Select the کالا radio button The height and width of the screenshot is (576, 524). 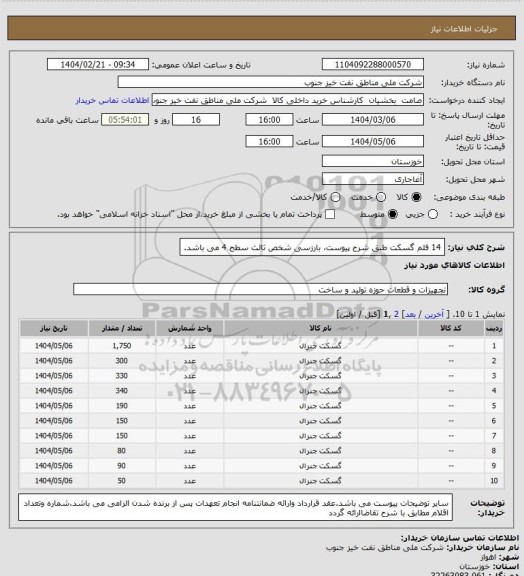[x=416, y=197]
